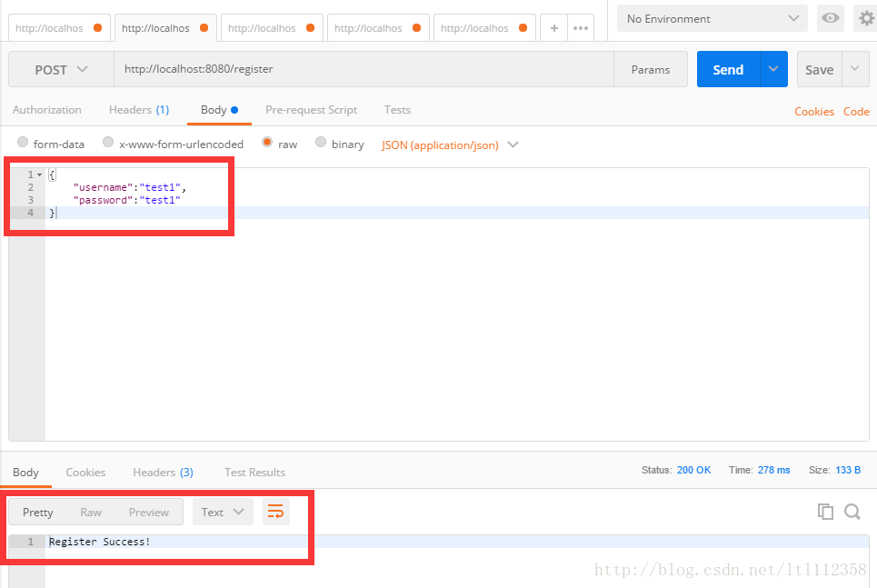
Task: Click the Save button
Action: [820, 69]
